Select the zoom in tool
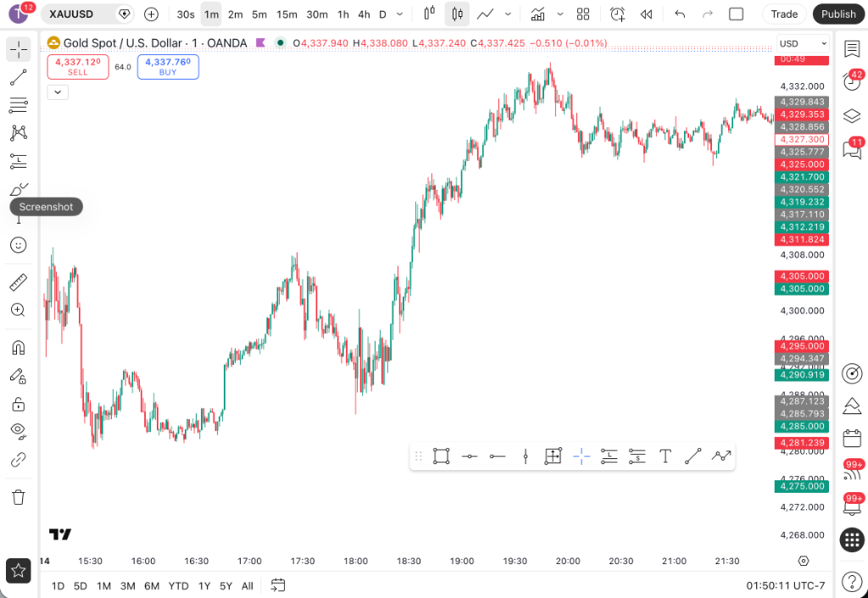Image resolution: width=868 pixels, height=598 pixels. click(x=19, y=310)
